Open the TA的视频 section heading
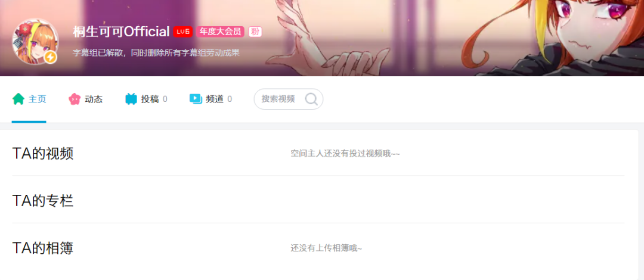The width and height of the screenshot is (644, 280). coord(43,154)
